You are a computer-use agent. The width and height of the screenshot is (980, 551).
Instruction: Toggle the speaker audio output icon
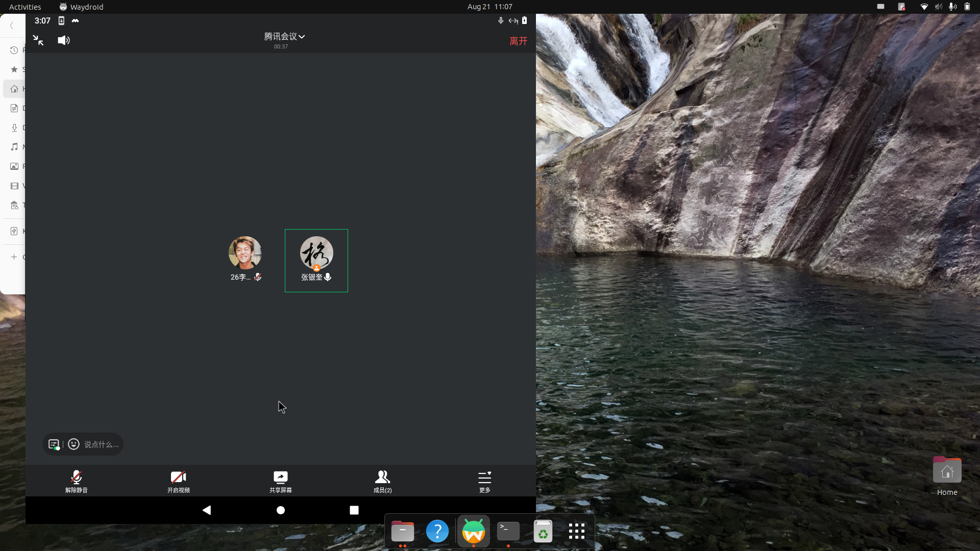click(64, 40)
